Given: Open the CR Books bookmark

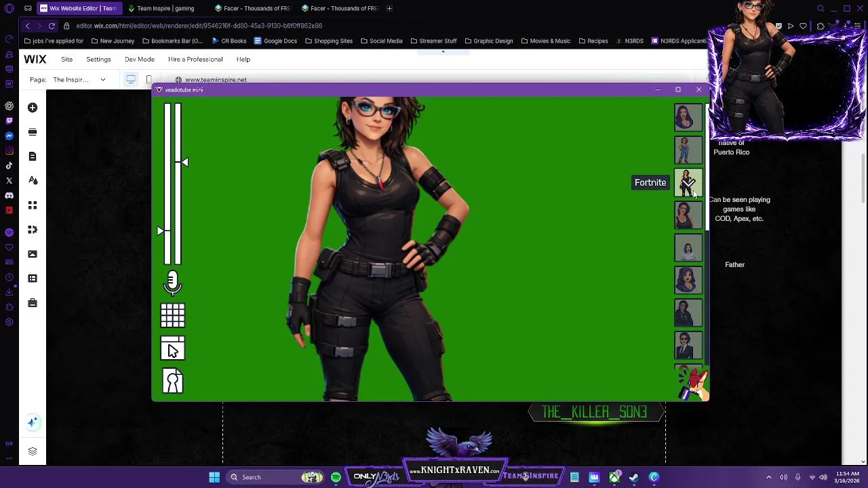Looking at the screenshot, I should click(x=229, y=41).
